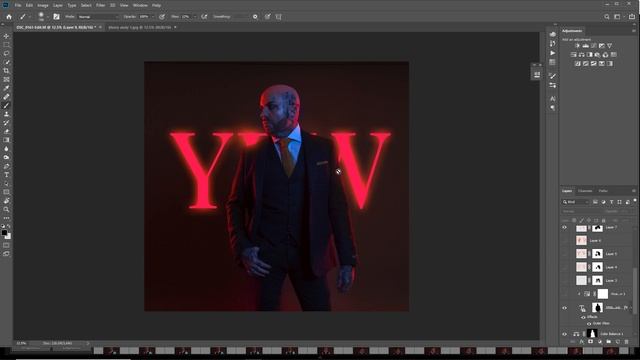Open the brush Mode dropdown
The image size is (640, 360).
pyautogui.click(x=98, y=17)
